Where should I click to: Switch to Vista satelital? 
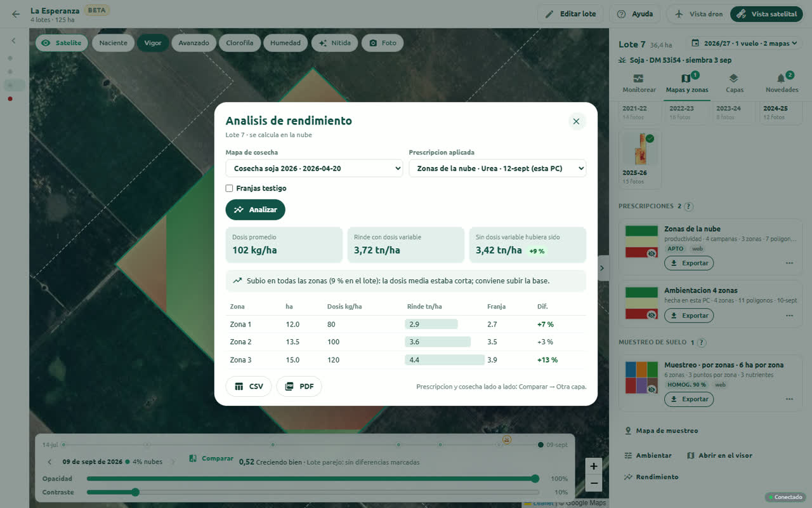766,14
